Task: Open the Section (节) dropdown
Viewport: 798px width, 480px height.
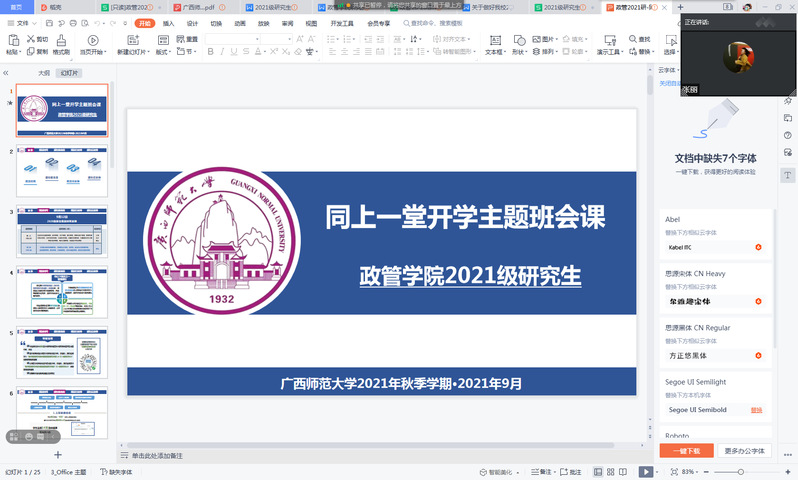Action: (187, 51)
